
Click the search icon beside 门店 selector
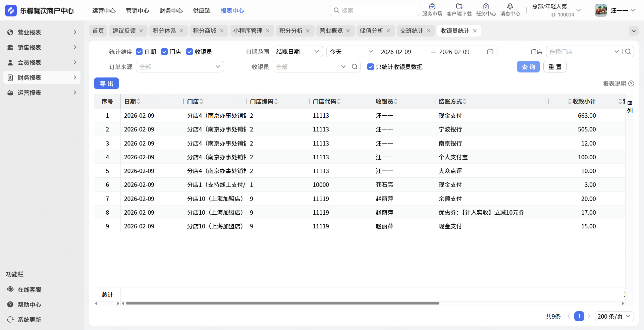click(x=628, y=52)
